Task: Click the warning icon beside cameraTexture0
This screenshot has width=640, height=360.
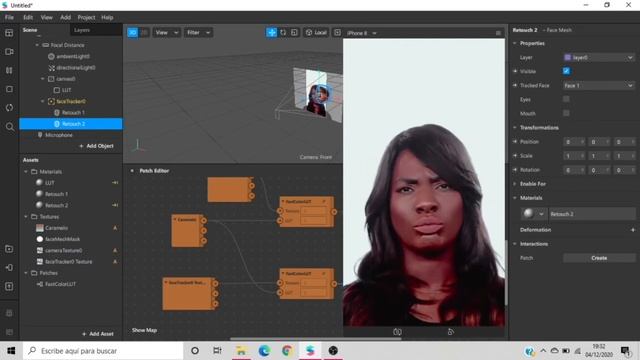Action: pos(115,250)
